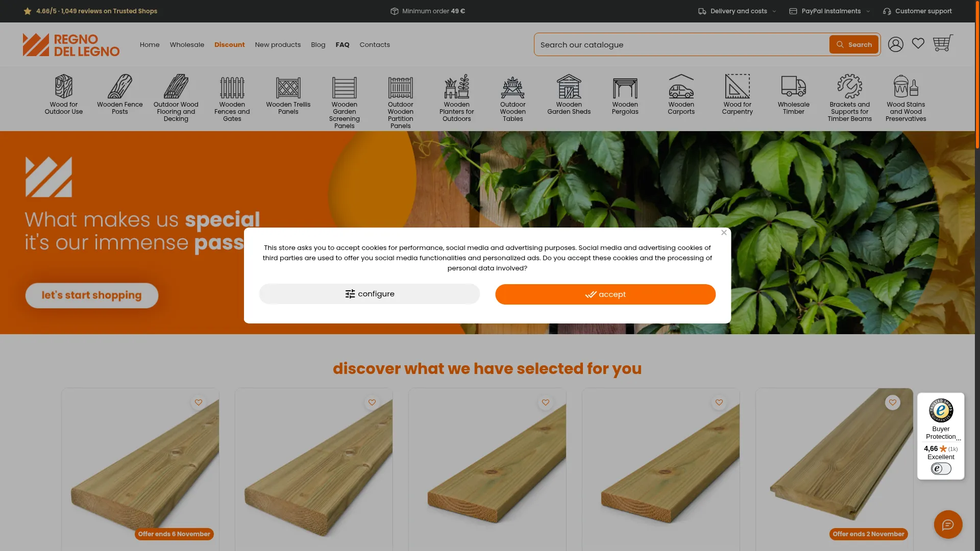The height and width of the screenshot is (551, 980).
Task: Open the Blog menu item
Action: [x=318, y=45]
